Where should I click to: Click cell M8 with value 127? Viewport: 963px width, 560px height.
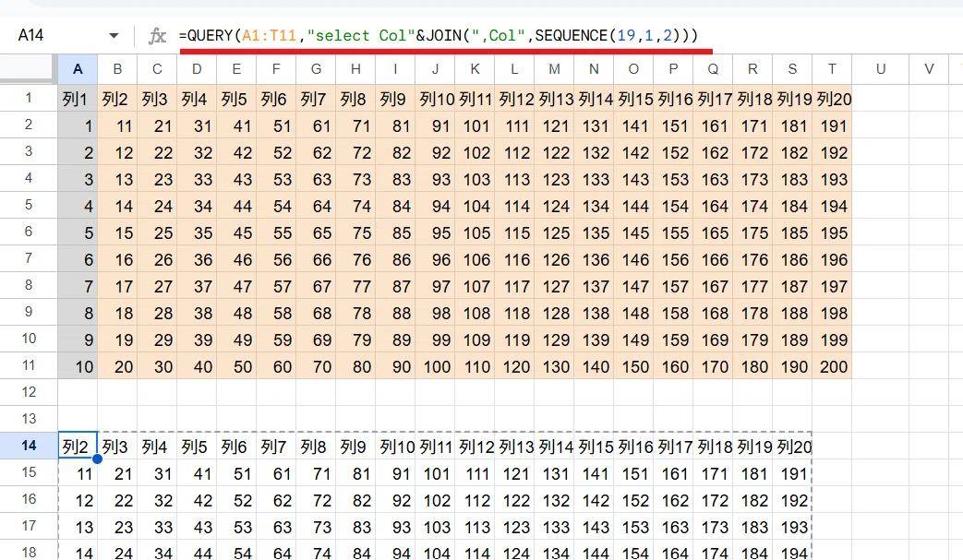(554, 286)
